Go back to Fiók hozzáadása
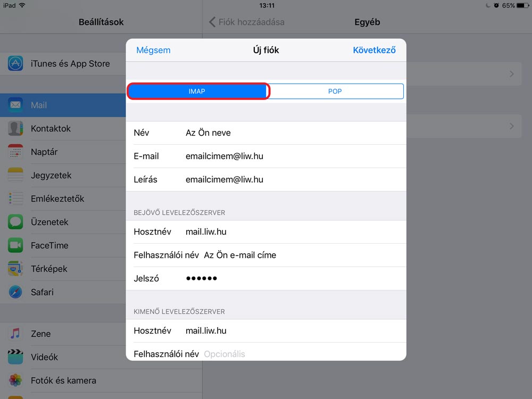The height and width of the screenshot is (399, 532). click(x=247, y=22)
